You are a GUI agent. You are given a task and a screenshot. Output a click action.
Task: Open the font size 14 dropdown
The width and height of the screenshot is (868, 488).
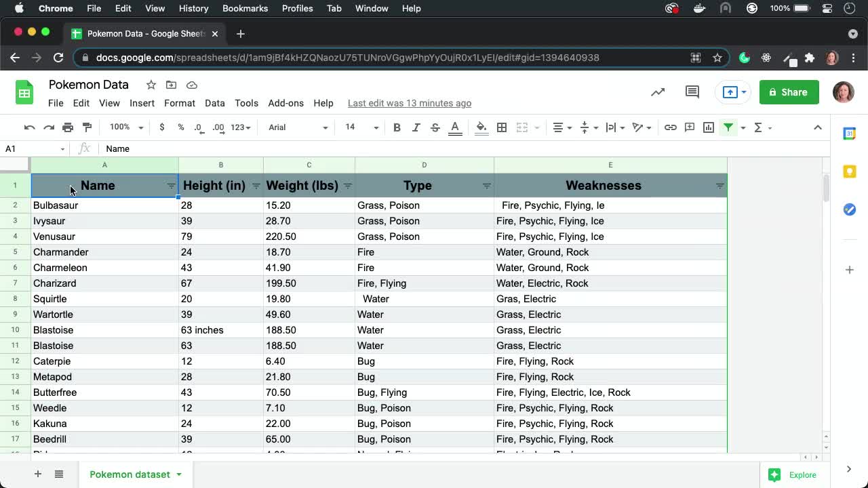click(361, 127)
